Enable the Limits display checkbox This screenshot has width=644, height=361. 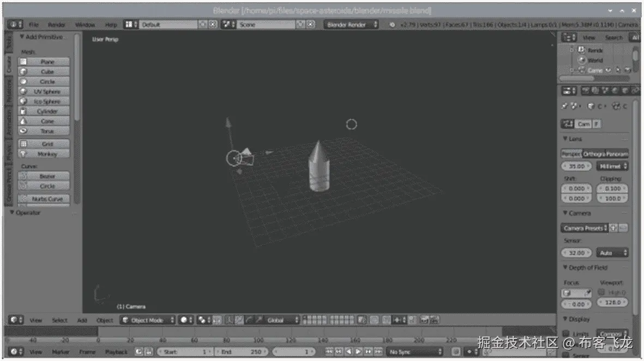tap(566, 334)
